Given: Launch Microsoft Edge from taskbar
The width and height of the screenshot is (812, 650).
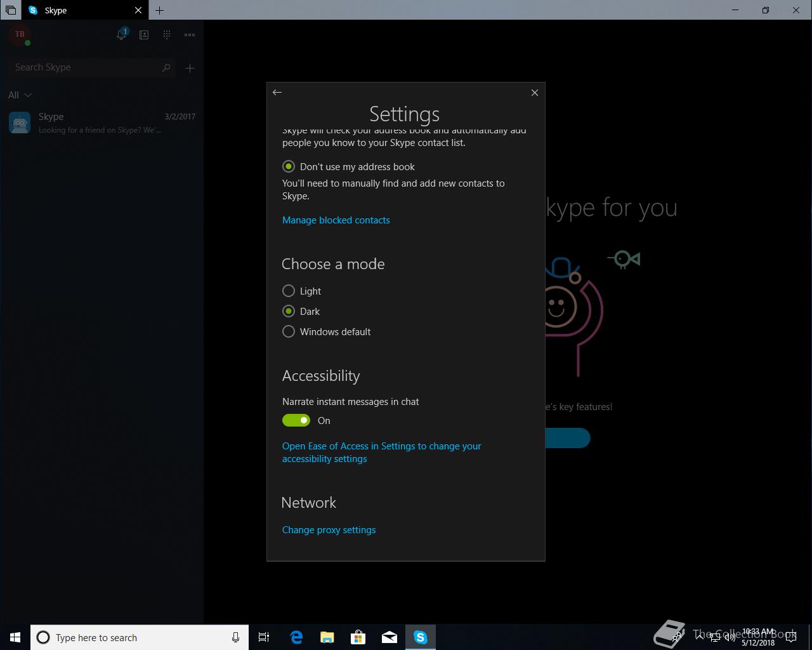Looking at the screenshot, I should coord(296,637).
